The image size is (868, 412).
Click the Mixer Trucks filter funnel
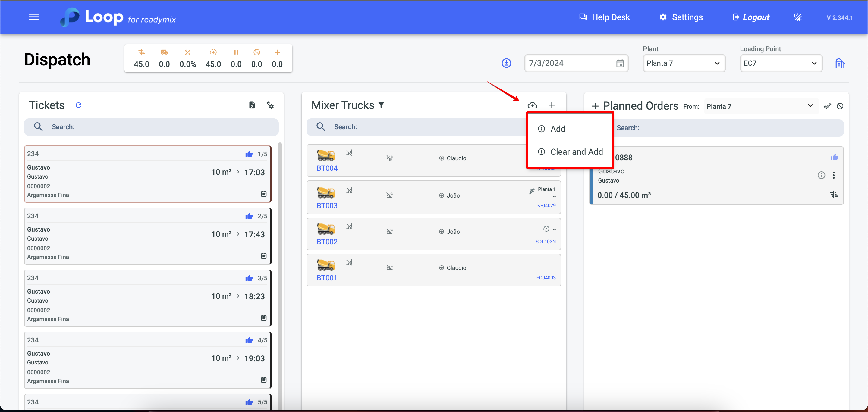382,105
